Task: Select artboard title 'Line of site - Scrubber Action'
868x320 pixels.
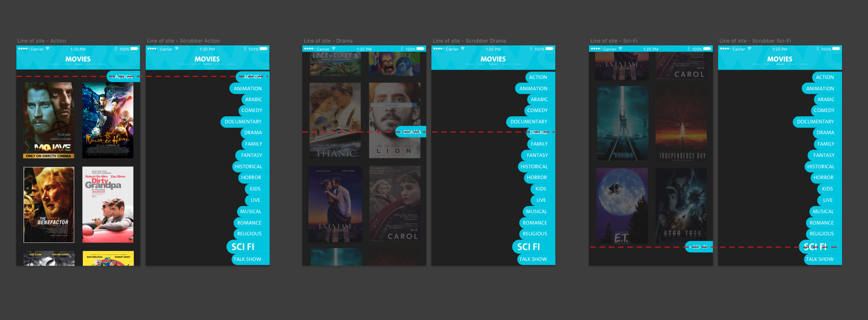Action: [184, 41]
